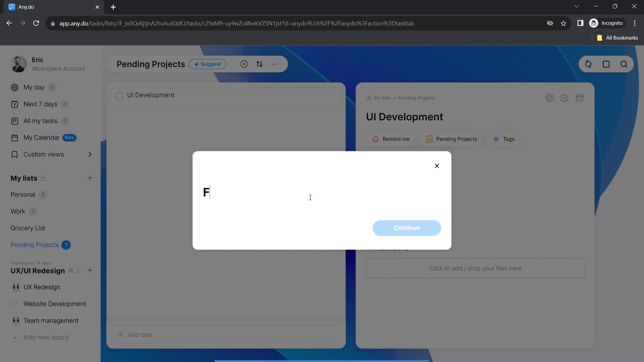Image resolution: width=644 pixels, height=362 pixels.
Task: Open the My Calendar Beta section
Action: pyautogui.click(x=42, y=137)
